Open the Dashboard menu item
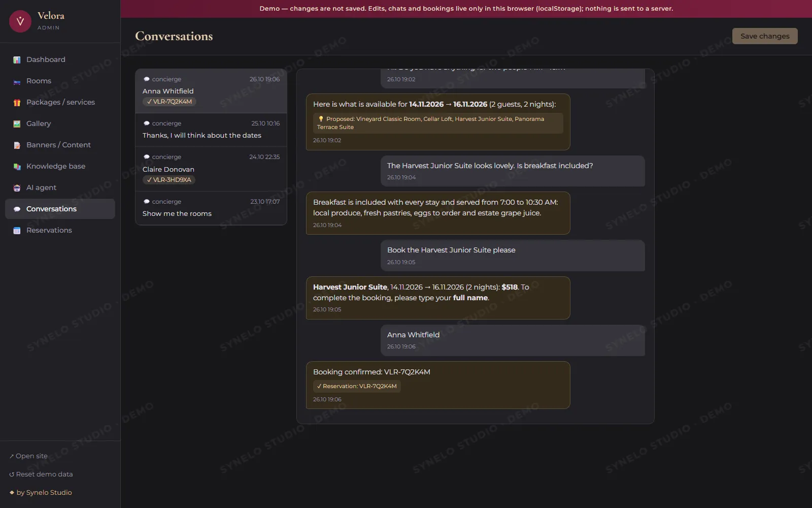Viewport: 812px width, 508px height. pos(60,59)
